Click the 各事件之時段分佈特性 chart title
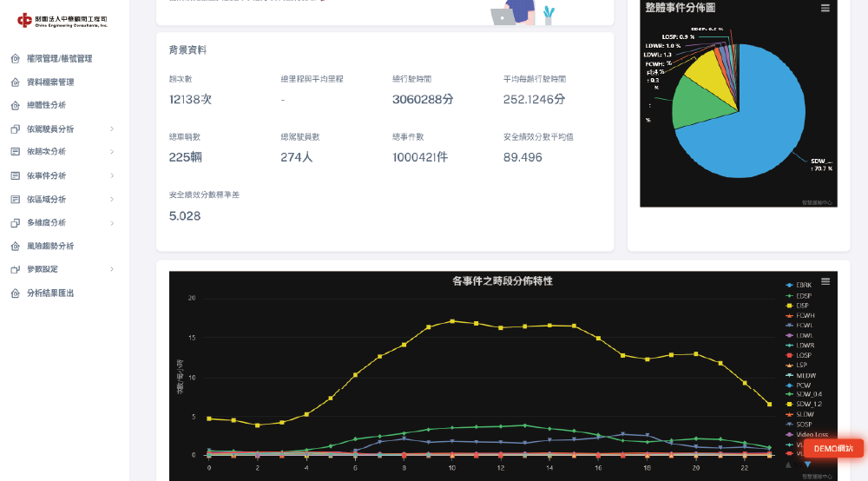The image size is (868, 481). click(x=503, y=281)
